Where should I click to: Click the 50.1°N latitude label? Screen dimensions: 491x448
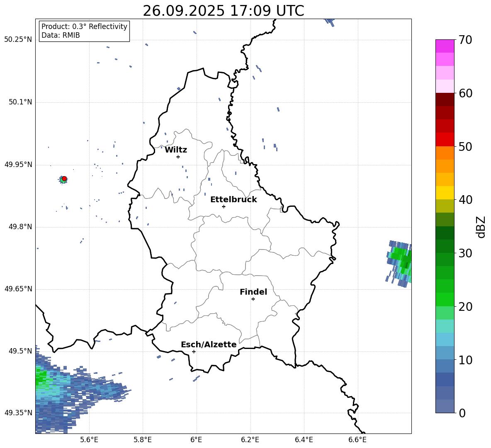coord(20,102)
